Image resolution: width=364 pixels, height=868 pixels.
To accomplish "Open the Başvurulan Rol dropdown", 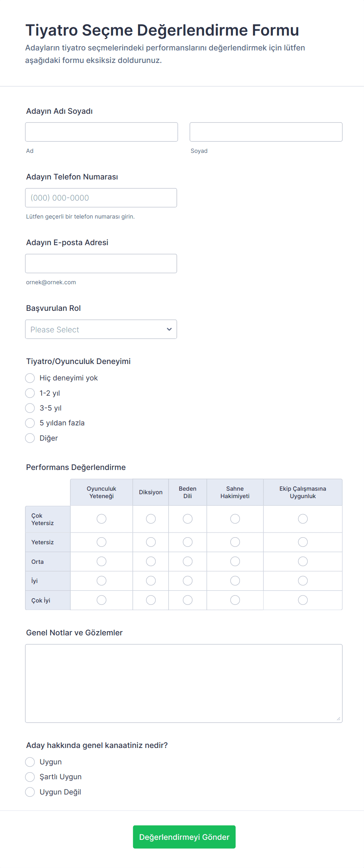I will click(101, 329).
